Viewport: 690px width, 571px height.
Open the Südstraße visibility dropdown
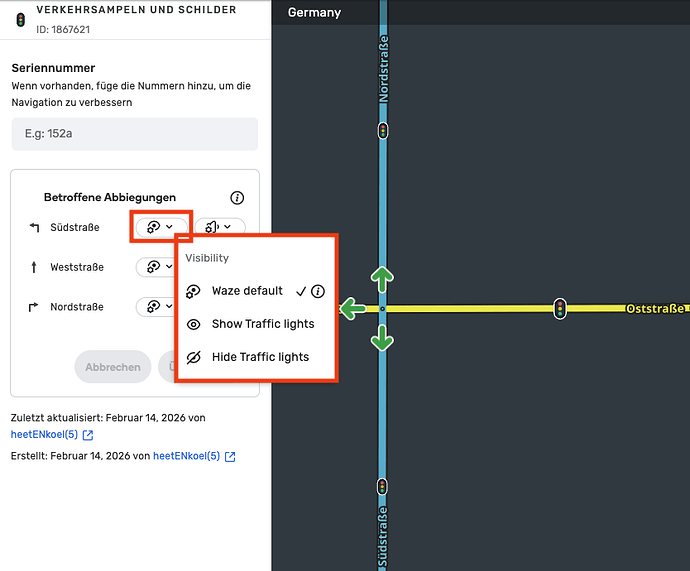click(160, 227)
